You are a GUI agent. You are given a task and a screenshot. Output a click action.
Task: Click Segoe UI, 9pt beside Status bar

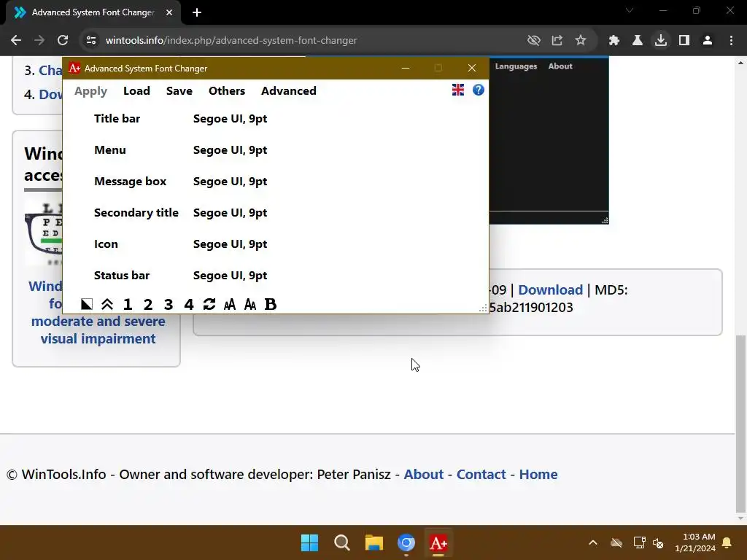(230, 276)
